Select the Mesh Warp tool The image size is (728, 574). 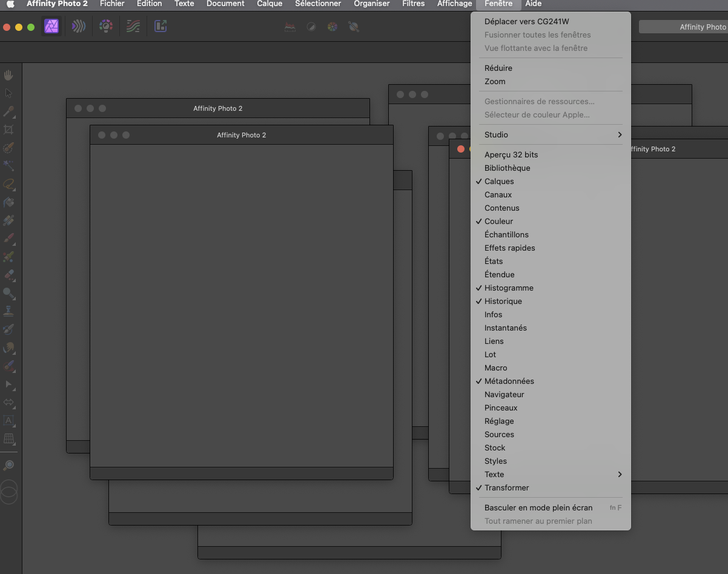click(x=8, y=438)
